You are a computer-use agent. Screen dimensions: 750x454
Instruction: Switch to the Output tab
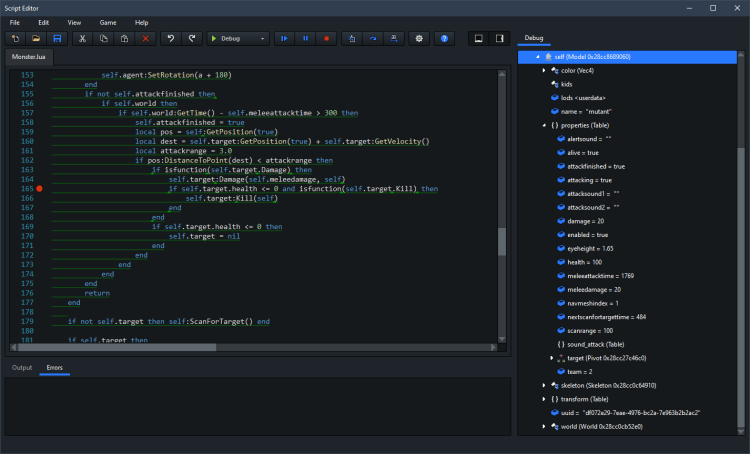[22, 368]
